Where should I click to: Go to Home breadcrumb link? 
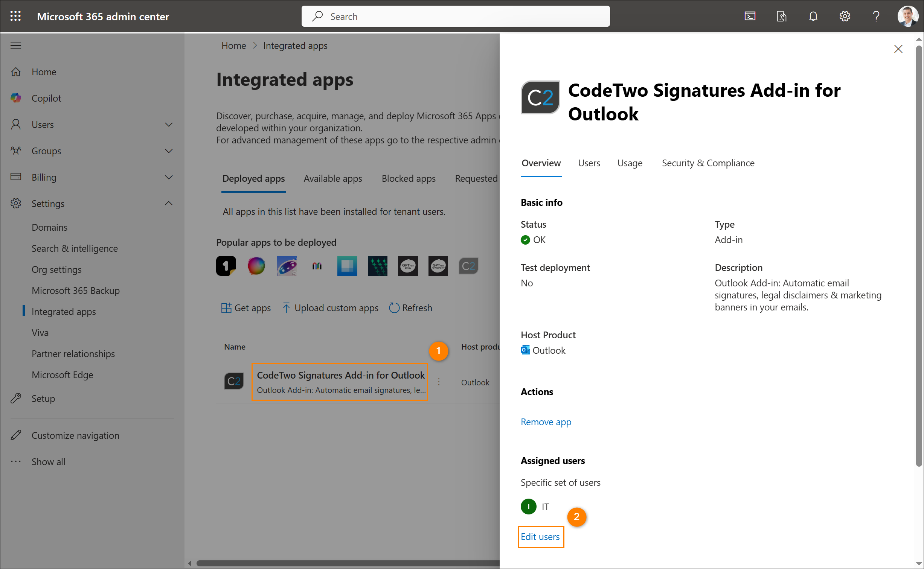click(x=234, y=46)
